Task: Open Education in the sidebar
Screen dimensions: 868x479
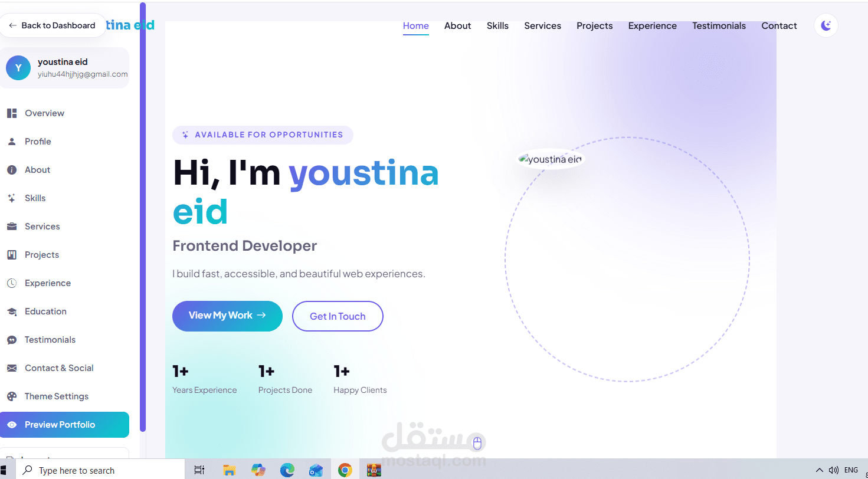Action: coord(64,311)
